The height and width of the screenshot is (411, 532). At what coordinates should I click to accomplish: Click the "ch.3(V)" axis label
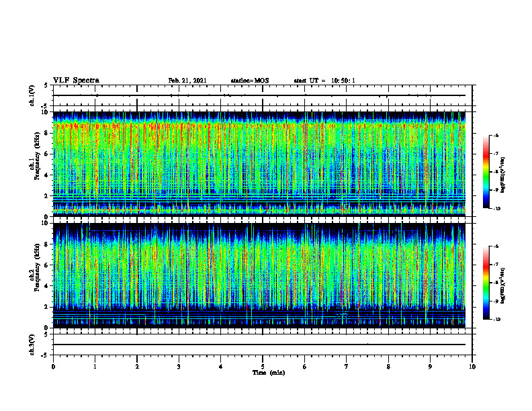32,345
